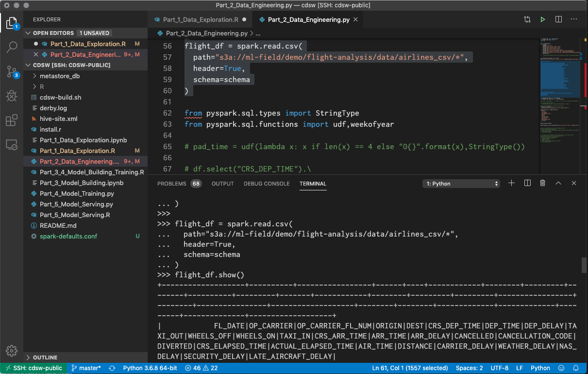Click the Manage gear icon
Image resolution: width=588 pixels, height=374 pixels.
[12, 351]
